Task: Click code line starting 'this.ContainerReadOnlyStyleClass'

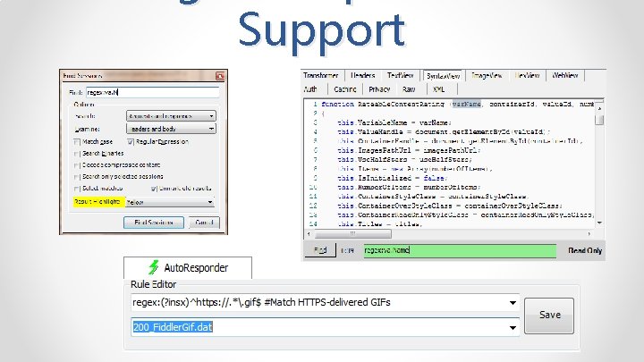Action: click(x=466, y=215)
